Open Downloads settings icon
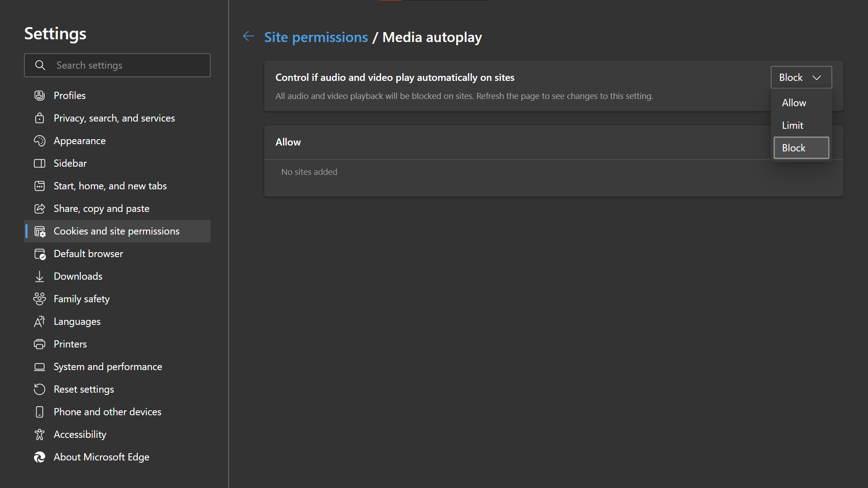The width and height of the screenshot is (868, 488). [41, 276]
